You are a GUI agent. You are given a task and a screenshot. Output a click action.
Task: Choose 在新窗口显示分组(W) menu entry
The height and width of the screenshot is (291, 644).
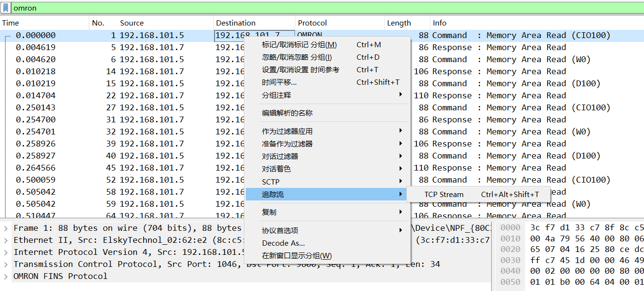click(x=328, y=255)
